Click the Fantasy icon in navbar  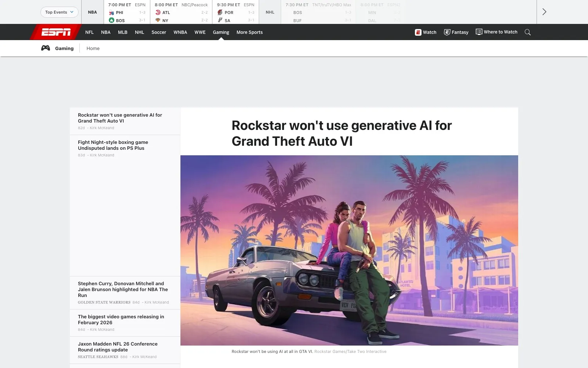point(447,32)
